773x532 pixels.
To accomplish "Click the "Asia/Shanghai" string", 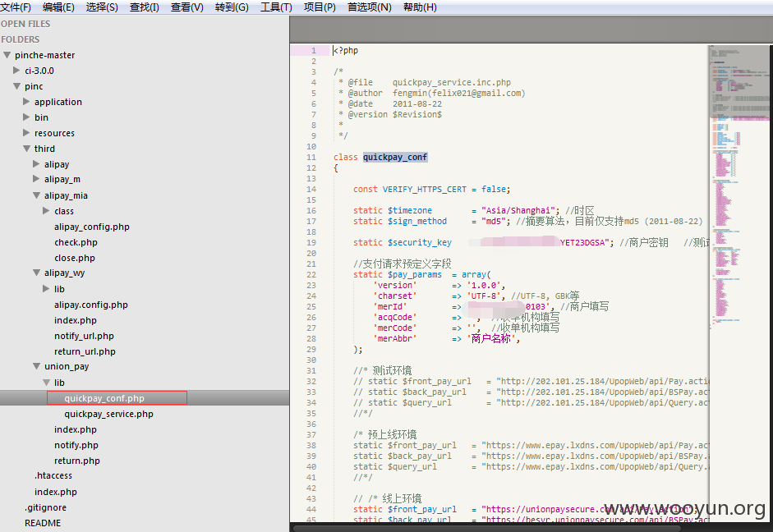I will pos(518,210).
